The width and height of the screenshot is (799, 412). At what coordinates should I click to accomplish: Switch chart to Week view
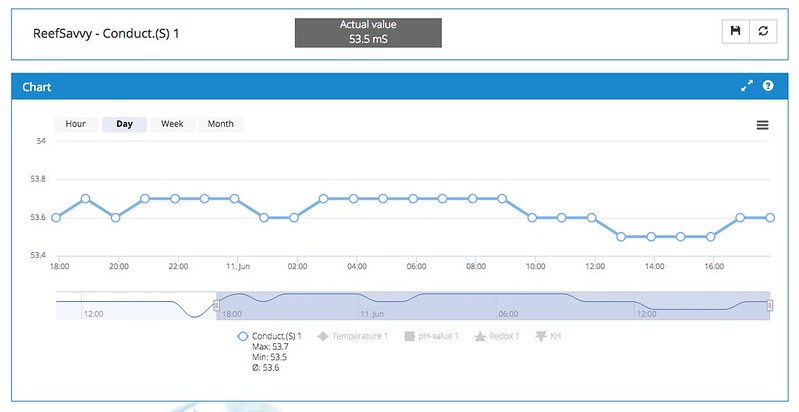pos(172,124)
